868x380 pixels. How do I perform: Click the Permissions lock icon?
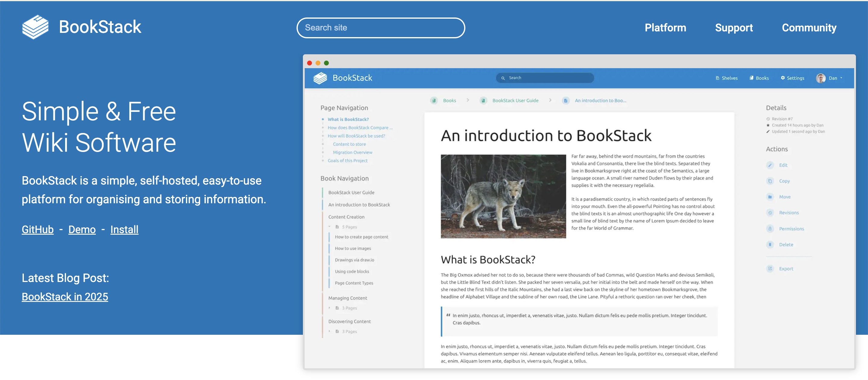(770, 229)
